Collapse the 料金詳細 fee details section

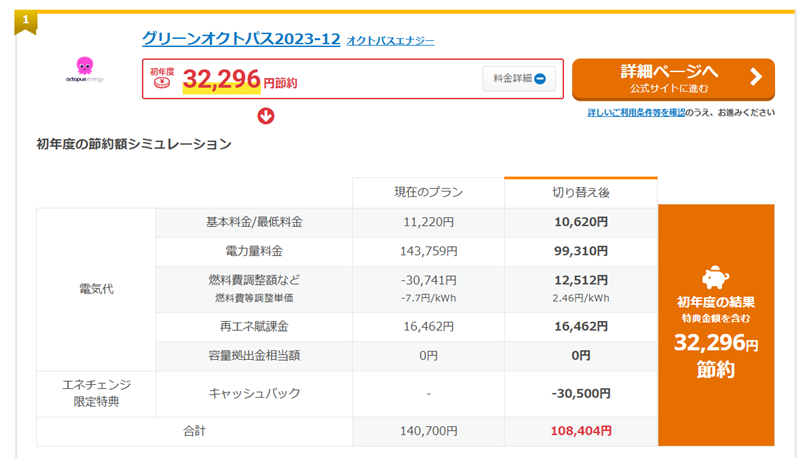pos(519,79)
